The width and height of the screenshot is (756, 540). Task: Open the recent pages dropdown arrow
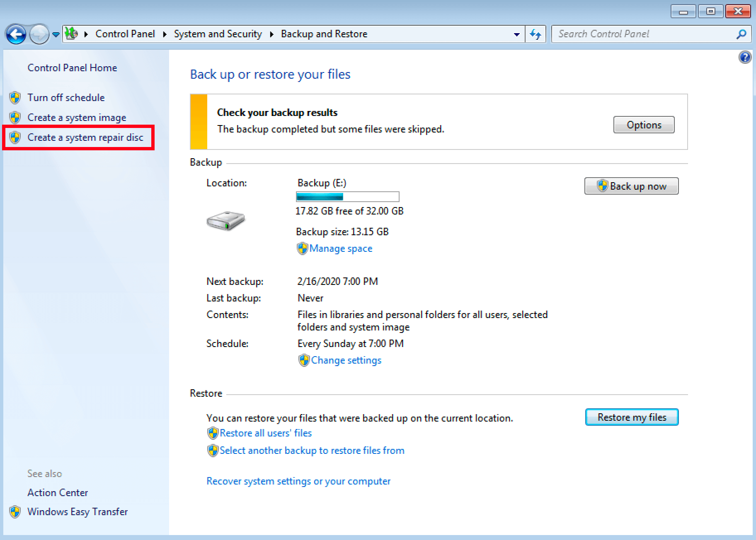[56, 34]
